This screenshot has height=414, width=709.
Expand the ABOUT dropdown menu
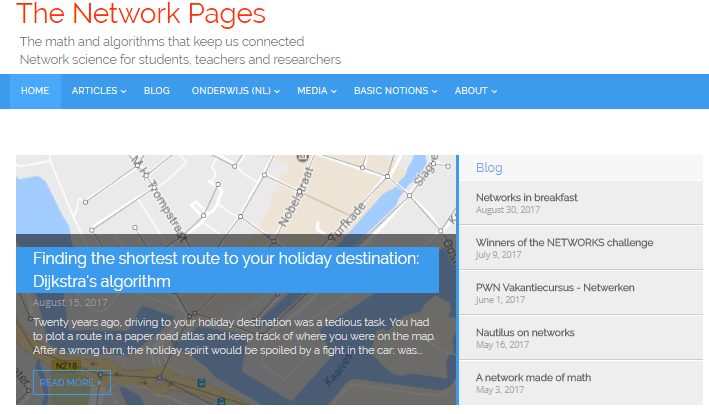pyautogui.click(x=476, y=91)
